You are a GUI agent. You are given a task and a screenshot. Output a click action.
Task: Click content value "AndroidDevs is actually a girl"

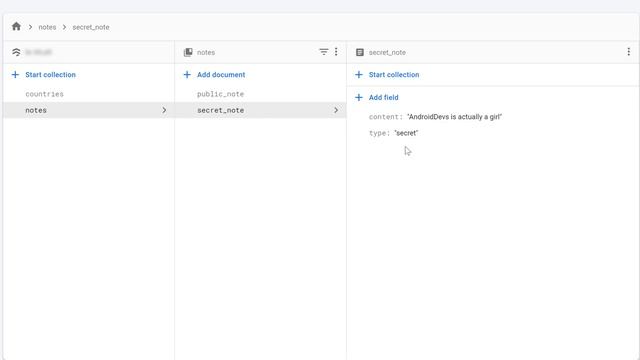(454, 117)
